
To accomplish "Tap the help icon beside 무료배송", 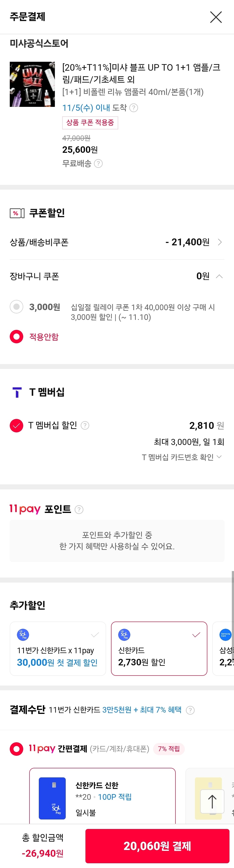I will (x=98, y=163).
